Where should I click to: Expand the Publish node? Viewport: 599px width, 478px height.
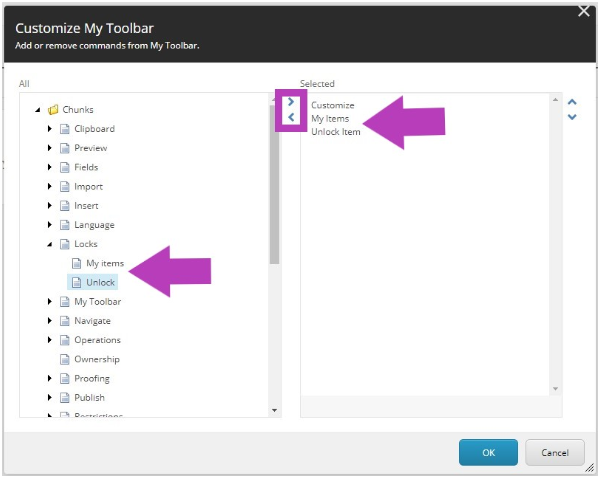tap(49, 397)
